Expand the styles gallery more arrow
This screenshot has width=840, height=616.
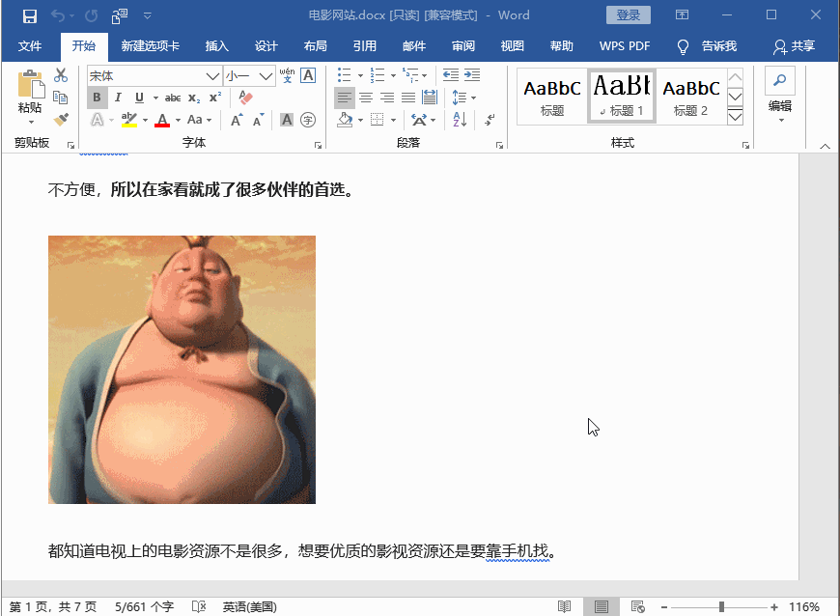[735, 117]
